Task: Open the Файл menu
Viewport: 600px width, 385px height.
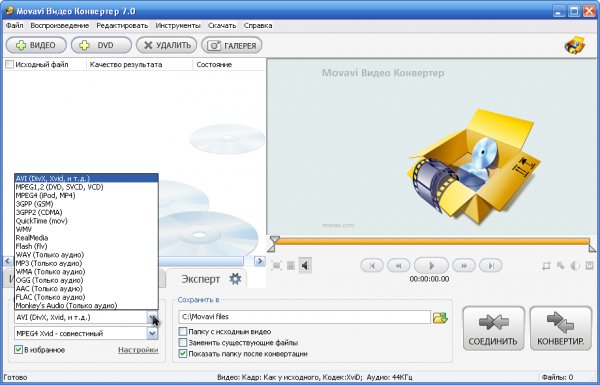Action: tap(15, 26)
